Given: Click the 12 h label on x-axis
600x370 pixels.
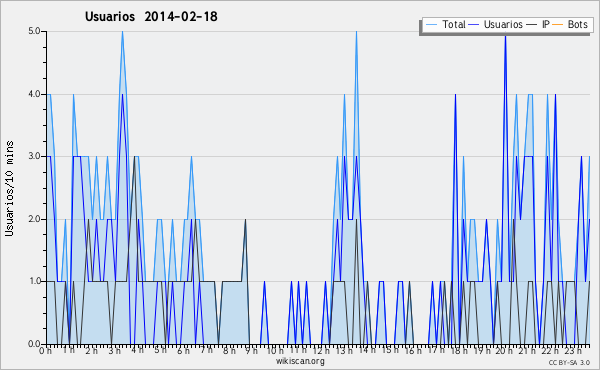Looking at the screenshot, I should click(321, 350).
